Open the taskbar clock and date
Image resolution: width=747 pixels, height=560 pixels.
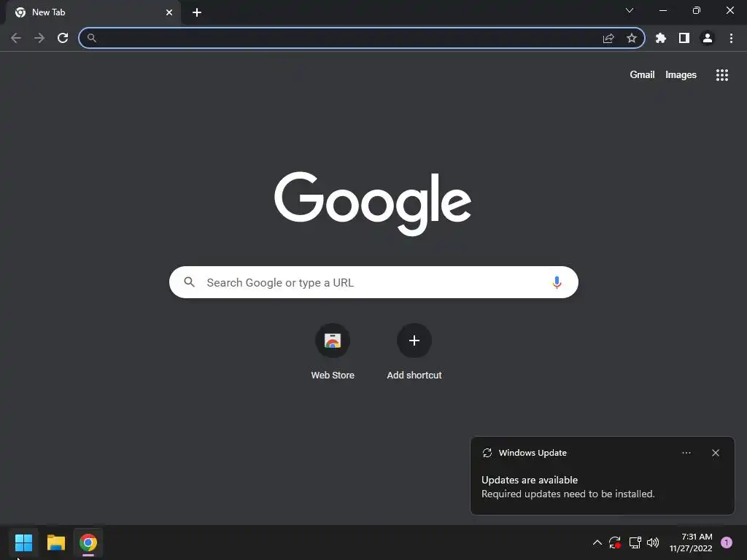691,542
